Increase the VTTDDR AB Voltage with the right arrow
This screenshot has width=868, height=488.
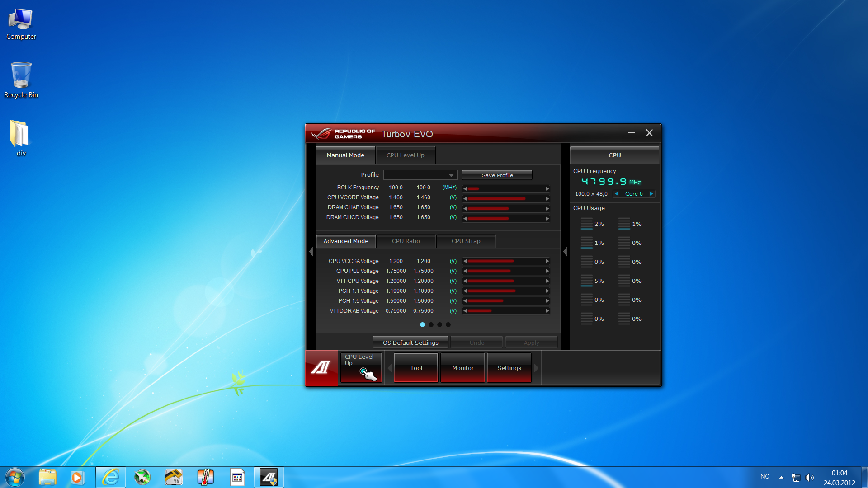point(547,310)
